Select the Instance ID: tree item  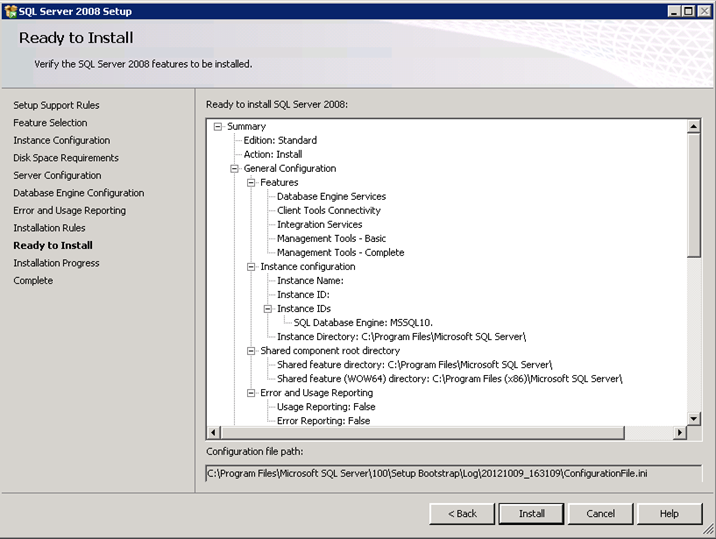click(x=303, y=295)
